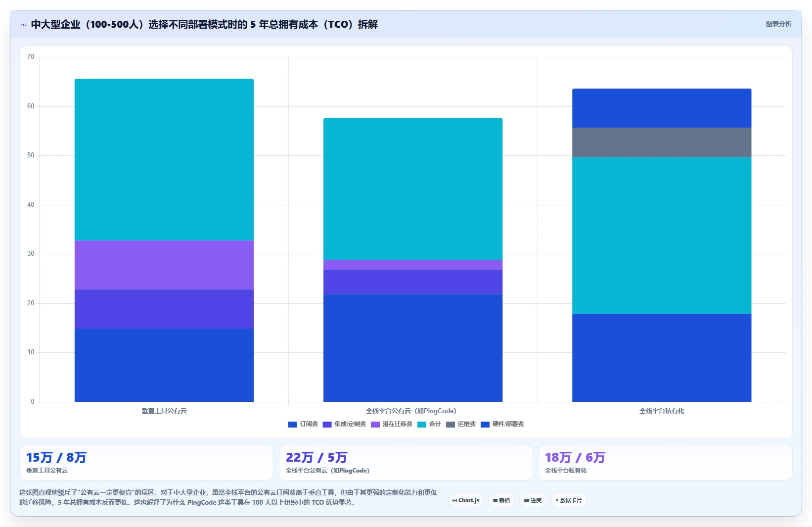Click the cyan 合计 segment of 全栈平台私有化 bar
This screenshot has width=812, height=527.
662,236
